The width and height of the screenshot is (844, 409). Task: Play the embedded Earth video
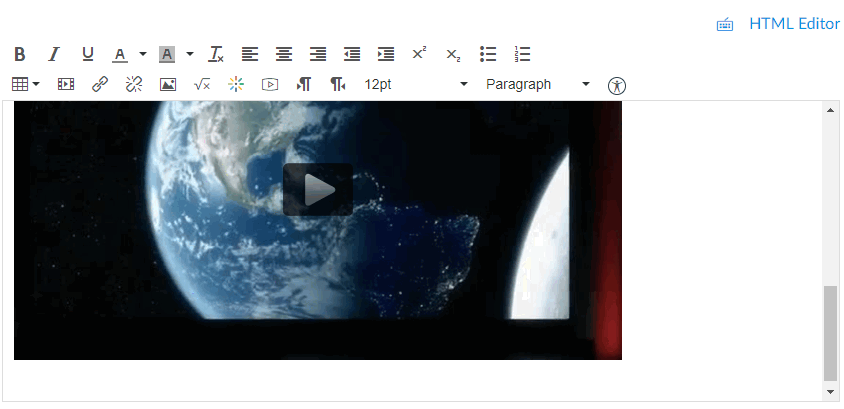pos(318,189)
